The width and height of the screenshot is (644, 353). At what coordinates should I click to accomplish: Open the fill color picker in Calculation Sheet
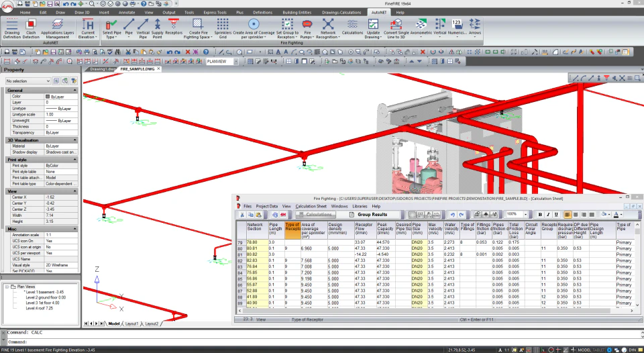tap(605, 215)
